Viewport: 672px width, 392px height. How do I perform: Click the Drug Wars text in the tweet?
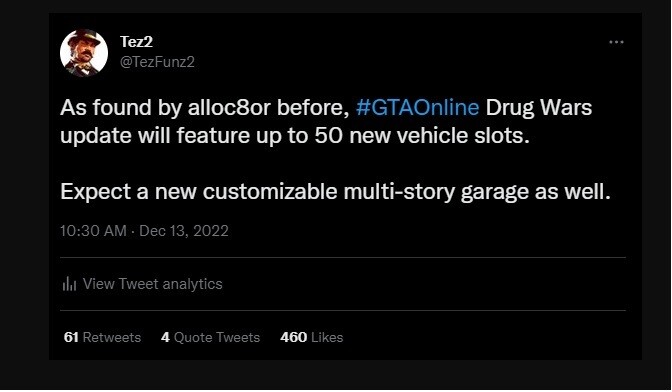click(539, 107)
